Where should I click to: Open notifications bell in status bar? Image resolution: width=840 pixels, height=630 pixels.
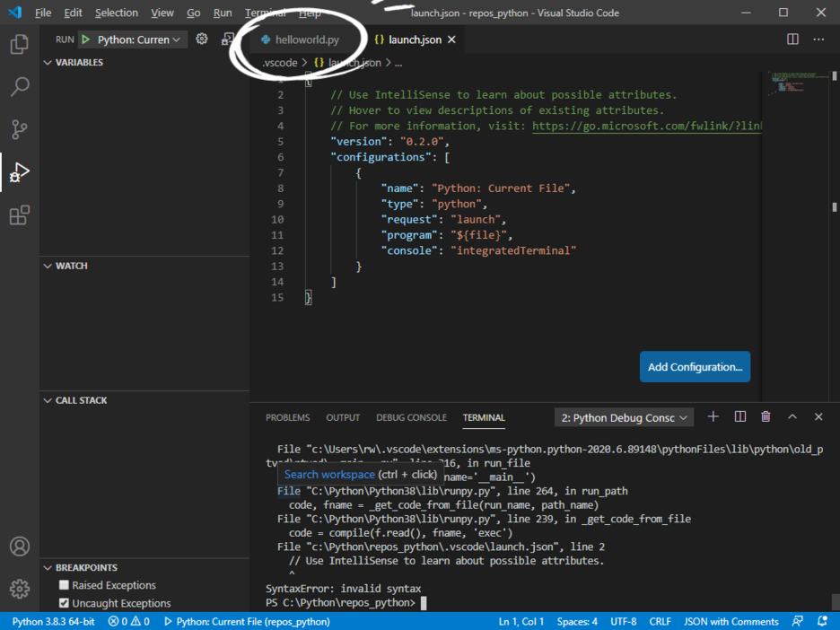click(x=823, y=621)
